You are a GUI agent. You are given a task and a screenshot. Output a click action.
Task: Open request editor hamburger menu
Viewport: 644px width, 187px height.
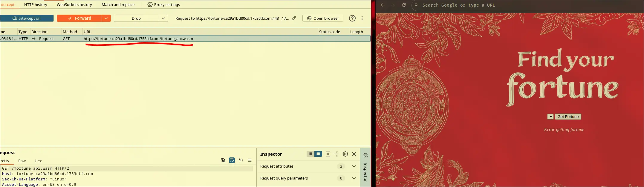click(x=250, y=160)
